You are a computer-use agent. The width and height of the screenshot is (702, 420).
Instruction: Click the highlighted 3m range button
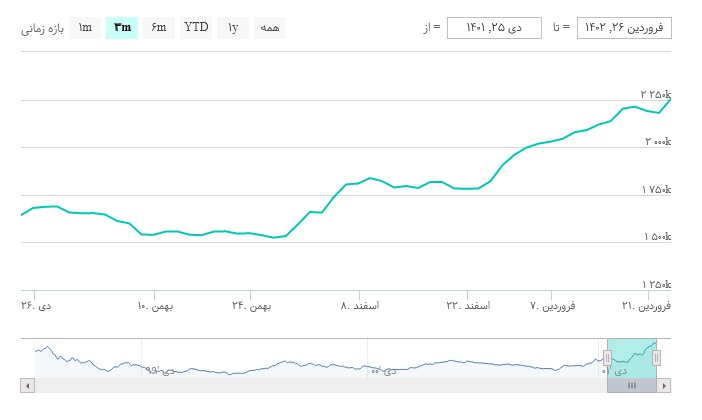122,27
